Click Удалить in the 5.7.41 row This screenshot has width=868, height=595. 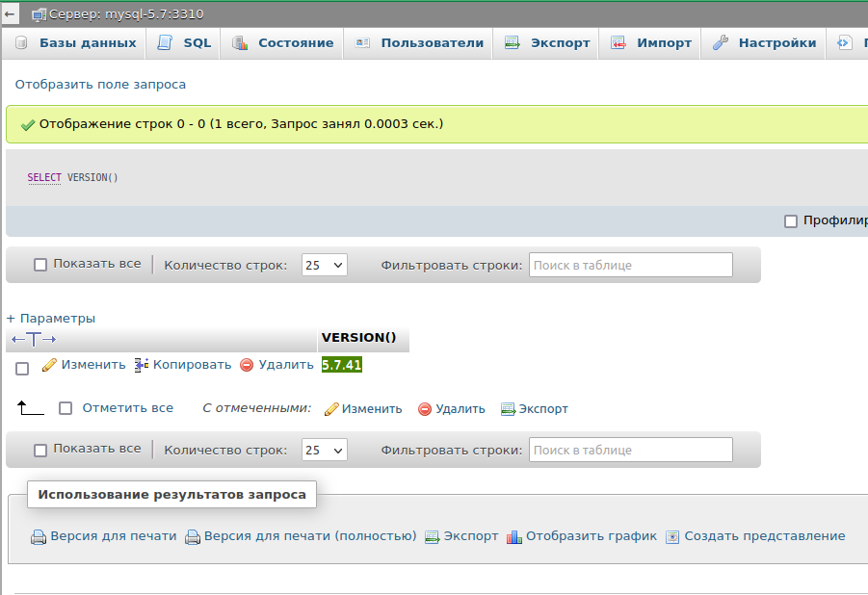tap(286, 365)
